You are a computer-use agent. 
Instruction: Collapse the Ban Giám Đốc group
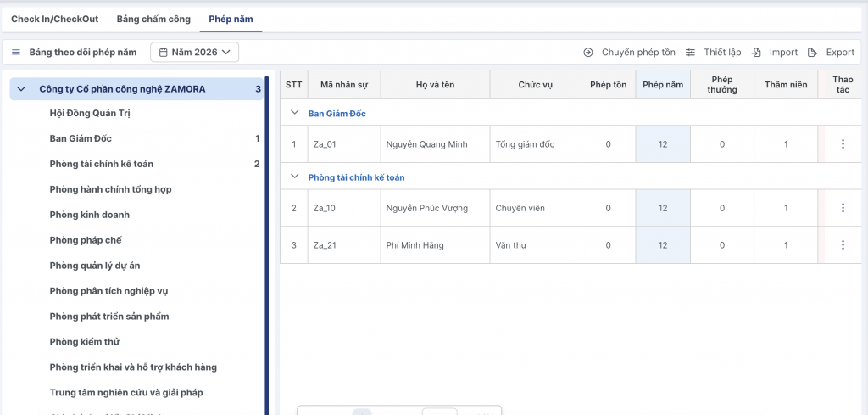click(295, 112)
